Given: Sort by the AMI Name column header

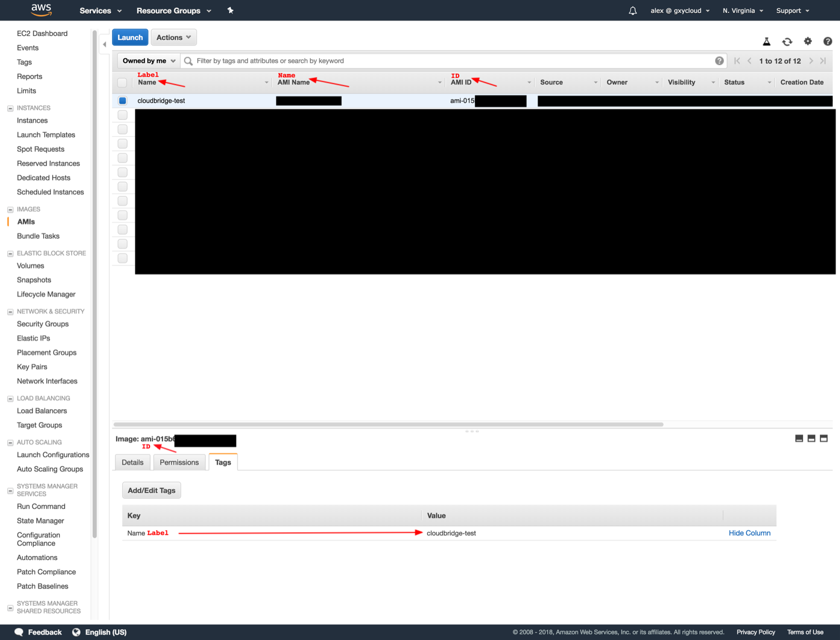Looking at the screenshot, I should pyautogui.click(x=293, y=82).
